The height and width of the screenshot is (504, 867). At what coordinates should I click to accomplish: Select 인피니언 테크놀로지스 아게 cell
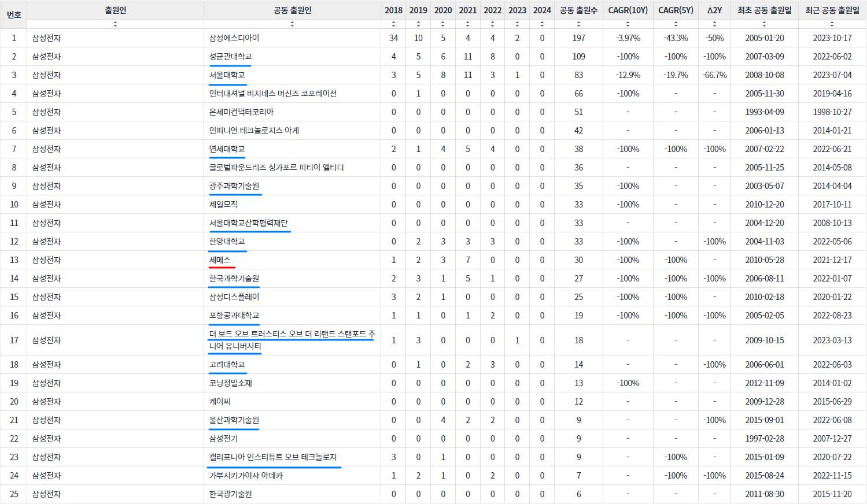(x=292, y=131)
